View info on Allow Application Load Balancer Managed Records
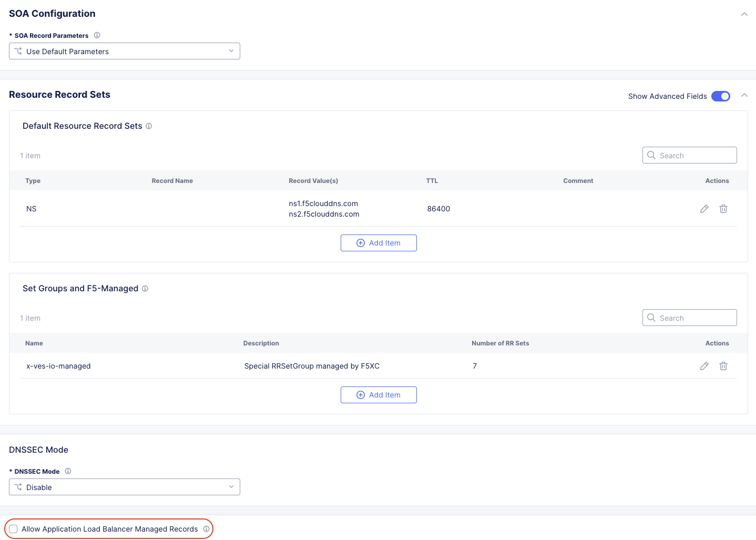 click(205, 529)
